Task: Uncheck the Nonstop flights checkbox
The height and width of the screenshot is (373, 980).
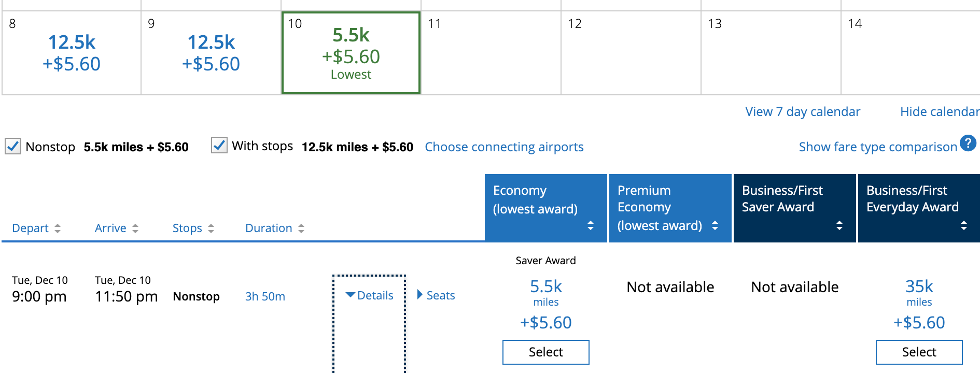Action: point(13,146)
